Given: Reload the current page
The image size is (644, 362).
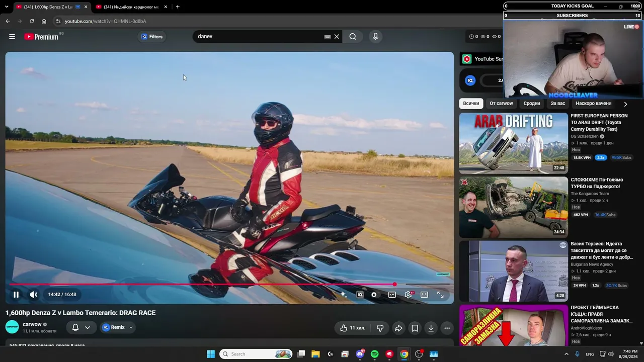Looking at the screenshot, I should click(x=32, y=21).
